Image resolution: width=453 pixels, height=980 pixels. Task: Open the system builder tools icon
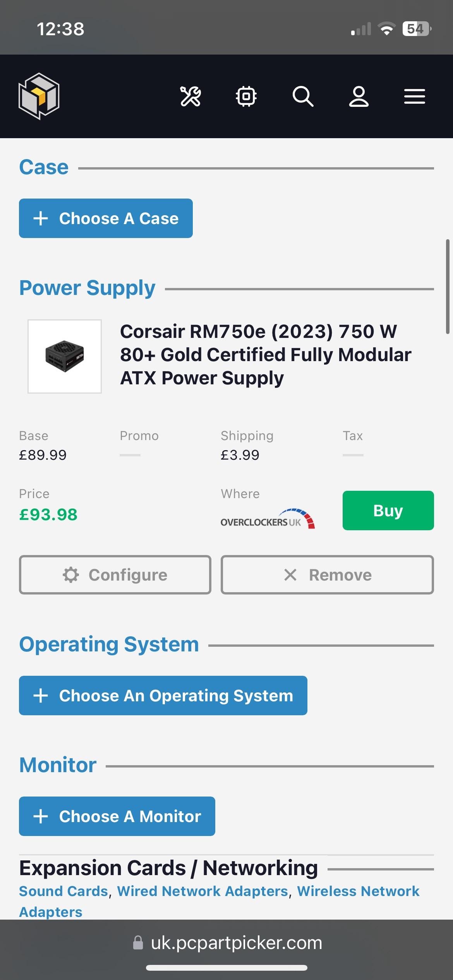190,96
